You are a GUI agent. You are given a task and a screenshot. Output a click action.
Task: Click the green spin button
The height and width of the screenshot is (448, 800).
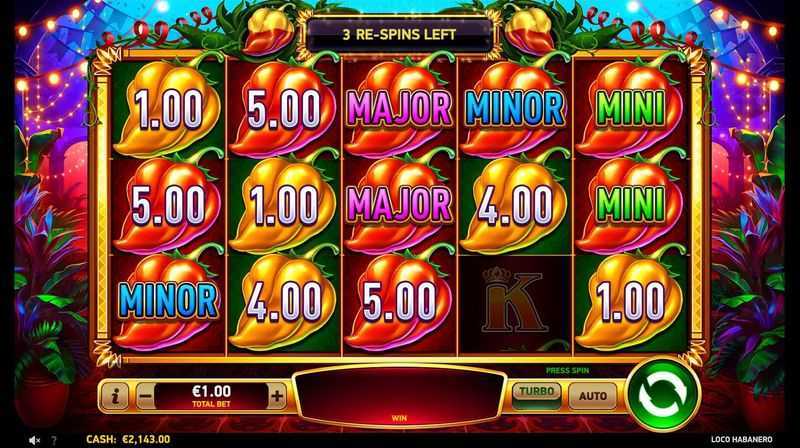point(662,396)
